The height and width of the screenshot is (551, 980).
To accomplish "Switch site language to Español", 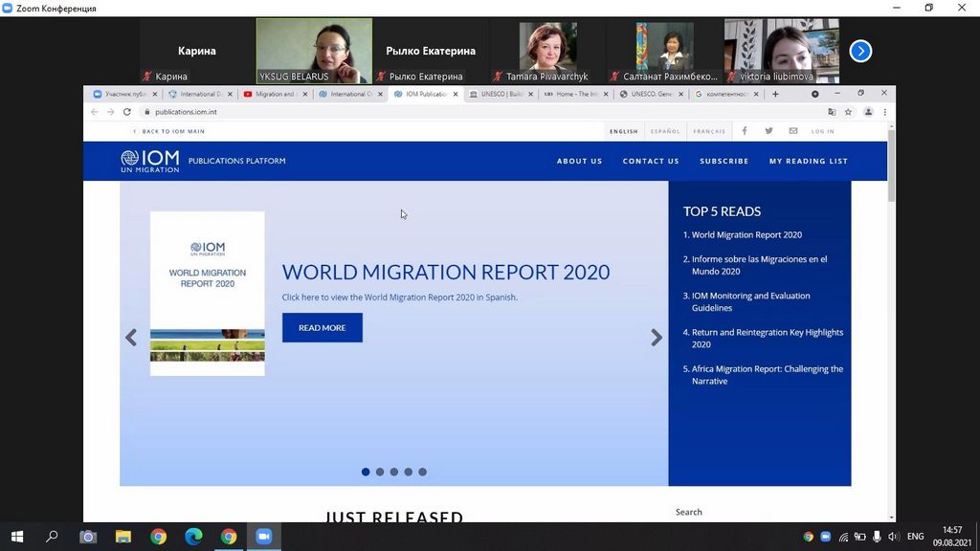I will [665, 131].
